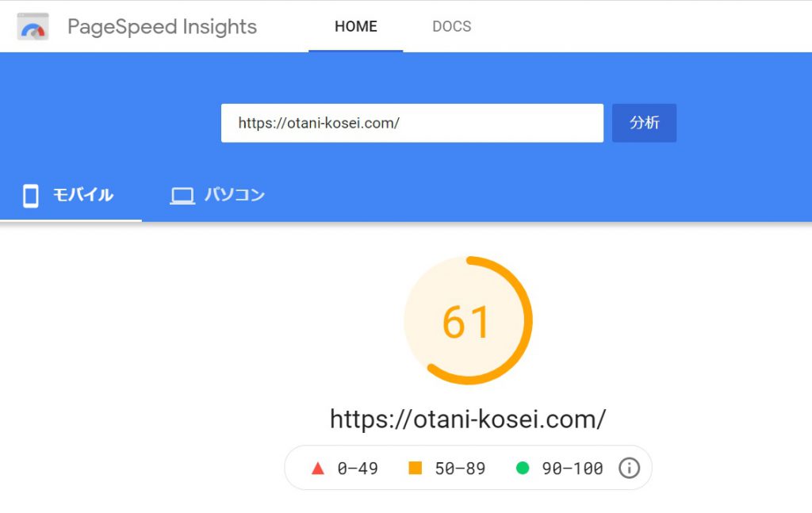This screenshot has width=812, height=513.
Task: Open the score legend info icon
Action: [x=629, y=469]
